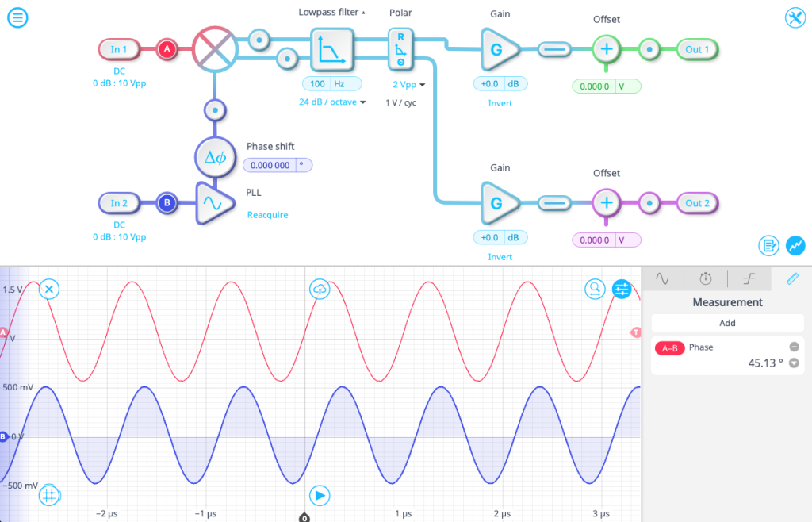Click Reacquire for the PLL
The image size is (812, 522).
267,215
